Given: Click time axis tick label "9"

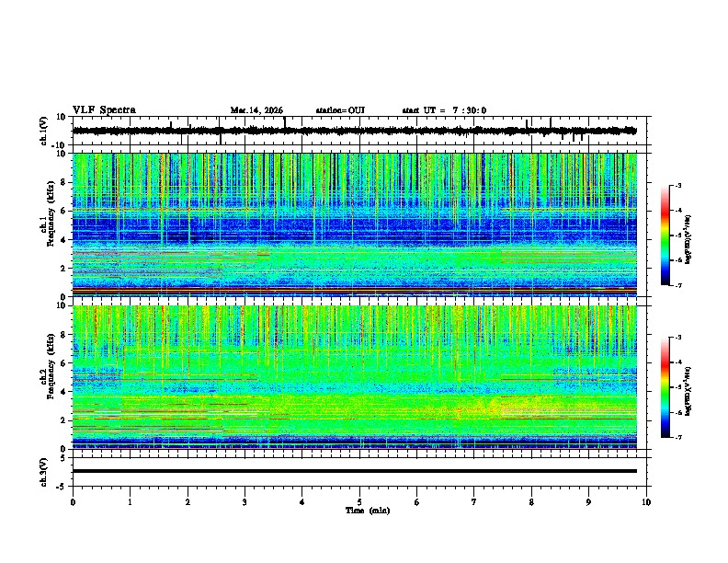Looking at the screenshot, I should [588, 502].
